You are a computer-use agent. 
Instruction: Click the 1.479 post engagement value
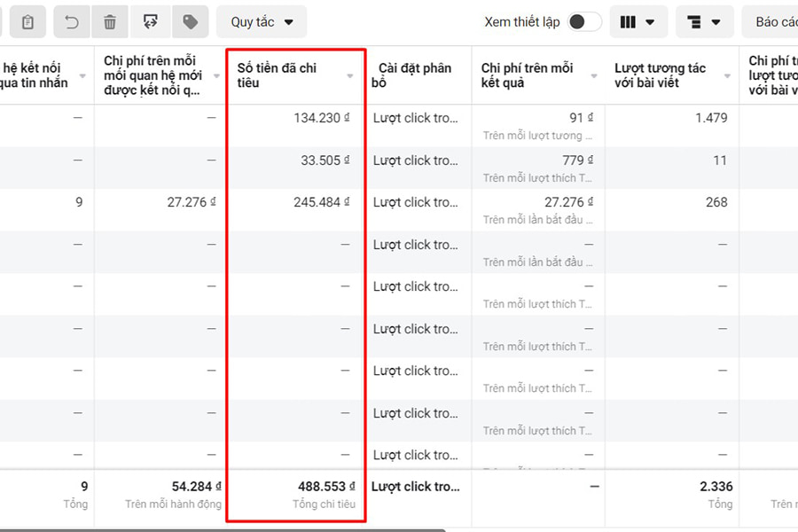click(x=711, y=118)
